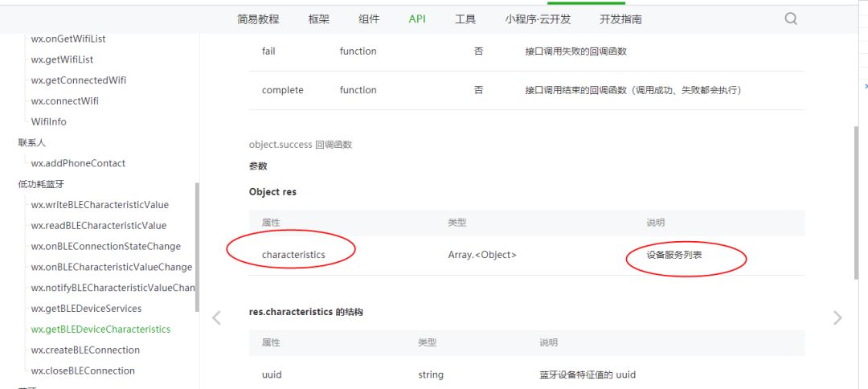Click the sidebar vertical scrollbar thumb
Viewport: 868px width, 389px height.
(x=197, y=248)
